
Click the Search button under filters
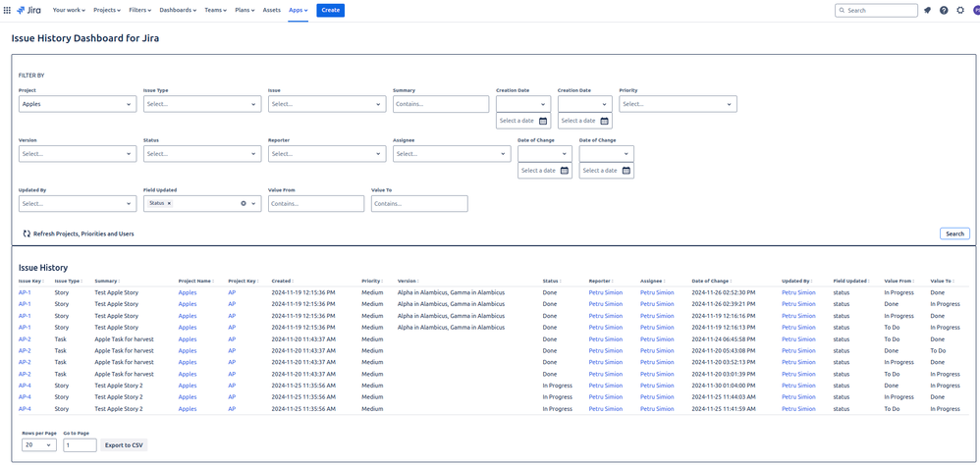tap(954, 233)
